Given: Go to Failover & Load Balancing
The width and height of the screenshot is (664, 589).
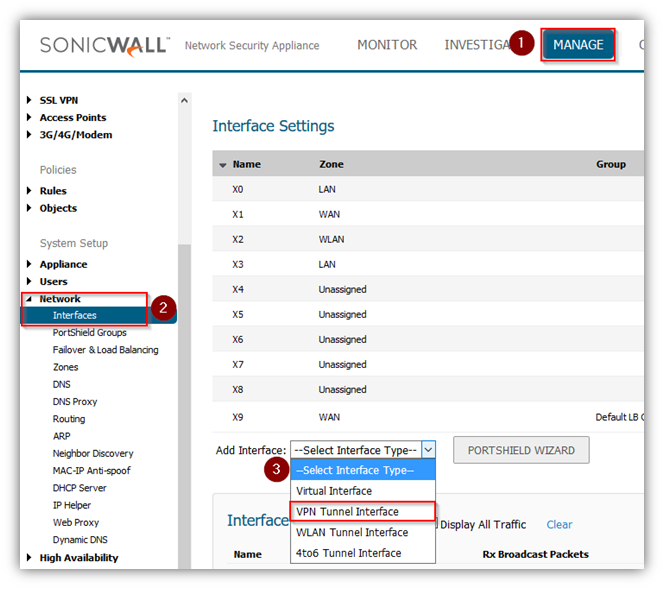Looking at the screenshot, I should 105,350.
